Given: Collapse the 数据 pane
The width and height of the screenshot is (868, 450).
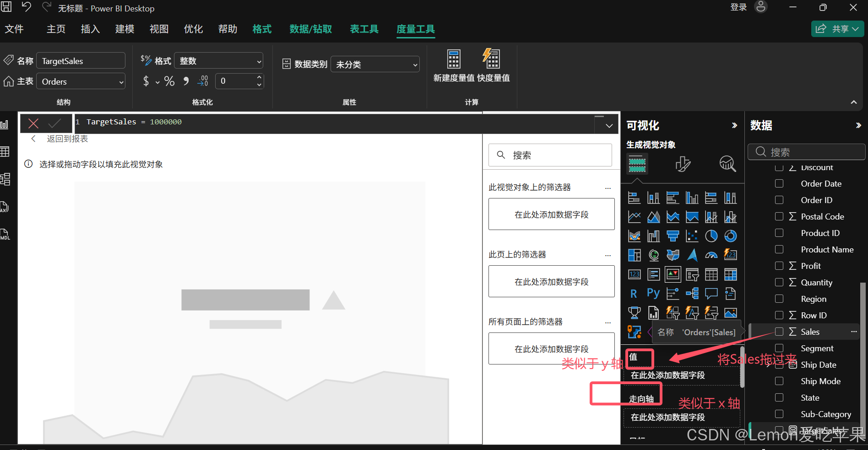Looking at the screenshot, I should click(858, 125).
